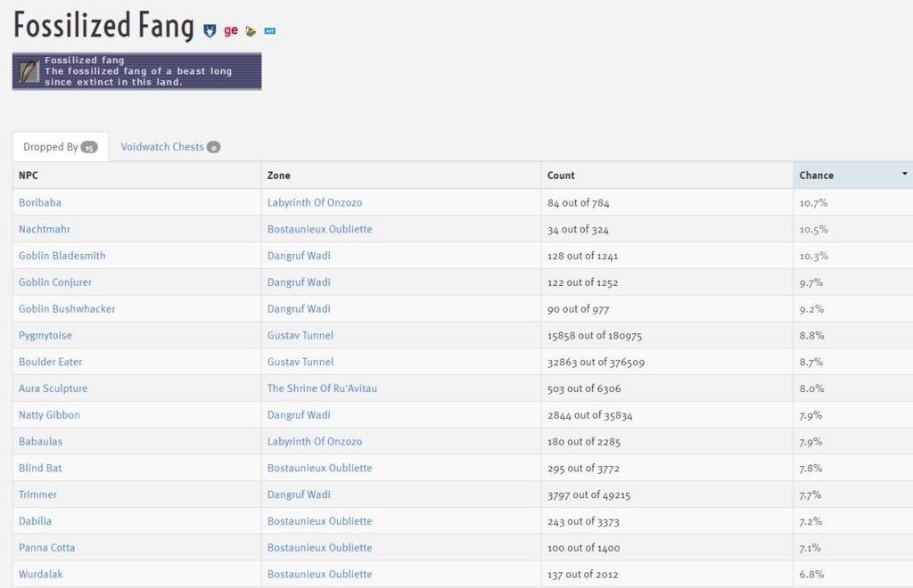Select the Dropped By tab

61,147
